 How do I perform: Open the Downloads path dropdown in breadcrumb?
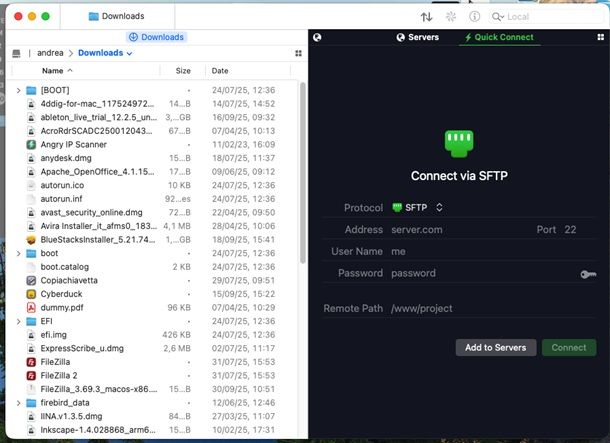[x=105, y=53]
